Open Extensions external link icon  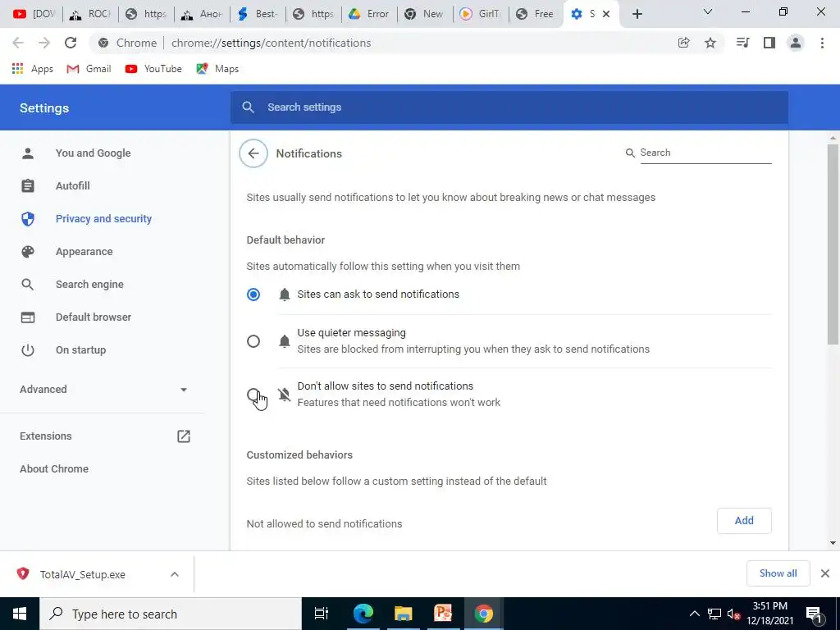click(184, 436)
